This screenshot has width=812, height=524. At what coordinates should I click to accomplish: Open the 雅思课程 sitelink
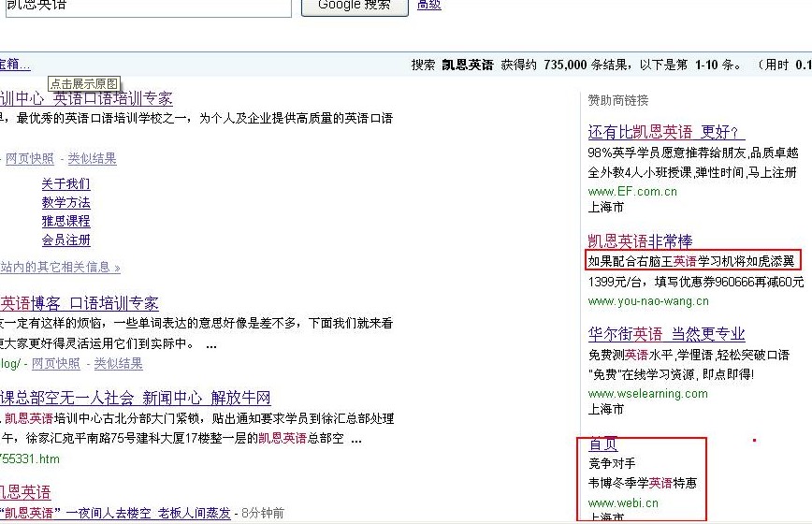point(65,221)
